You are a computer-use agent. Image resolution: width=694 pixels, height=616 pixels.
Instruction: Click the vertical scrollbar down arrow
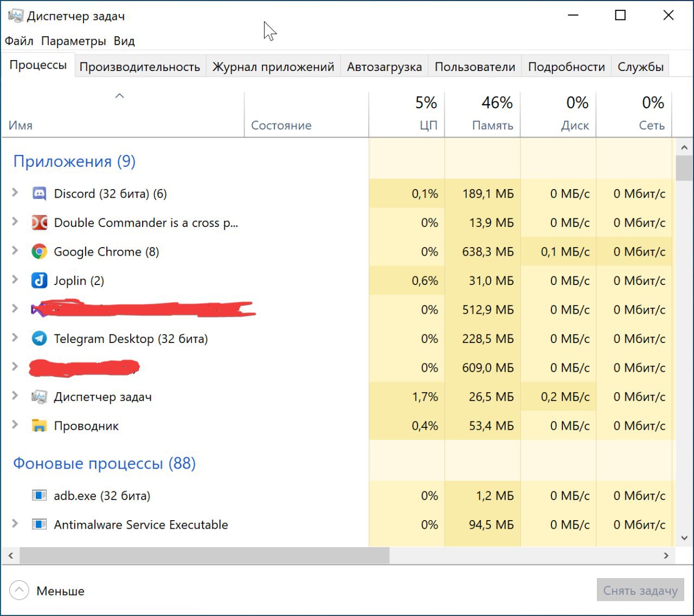(684, 538)
